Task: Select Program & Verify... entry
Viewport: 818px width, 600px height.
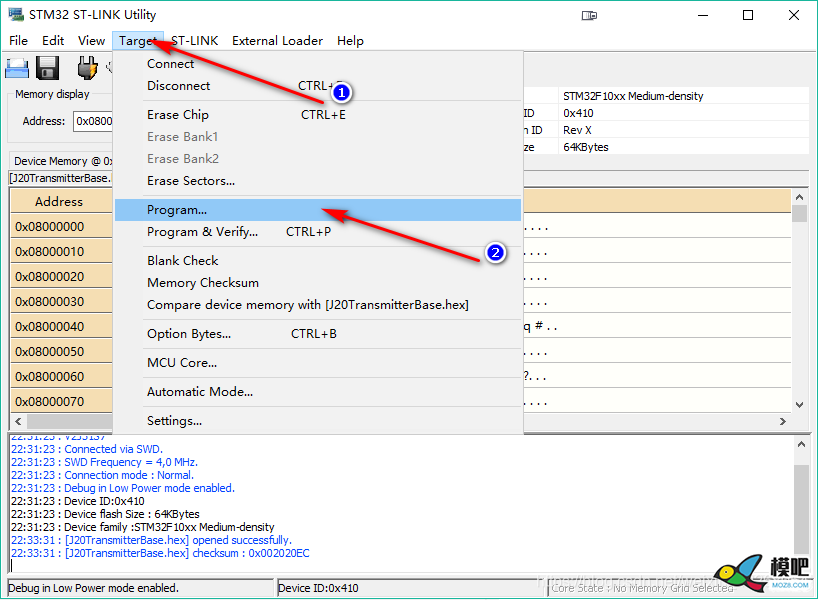Action: pyautogui.click(x=318, y=232)
